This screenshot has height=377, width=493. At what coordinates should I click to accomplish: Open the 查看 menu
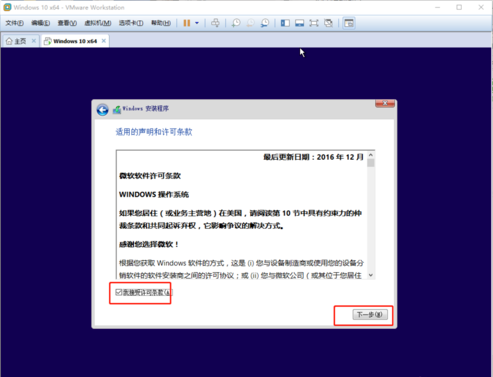pos(67,23)
